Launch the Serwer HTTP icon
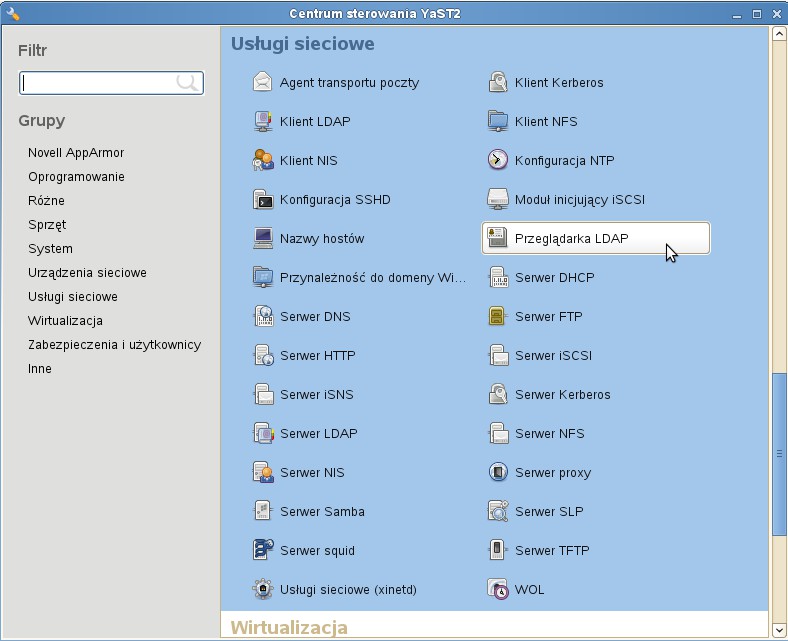Viewport: 788px width, 641px height. point(262,355)
